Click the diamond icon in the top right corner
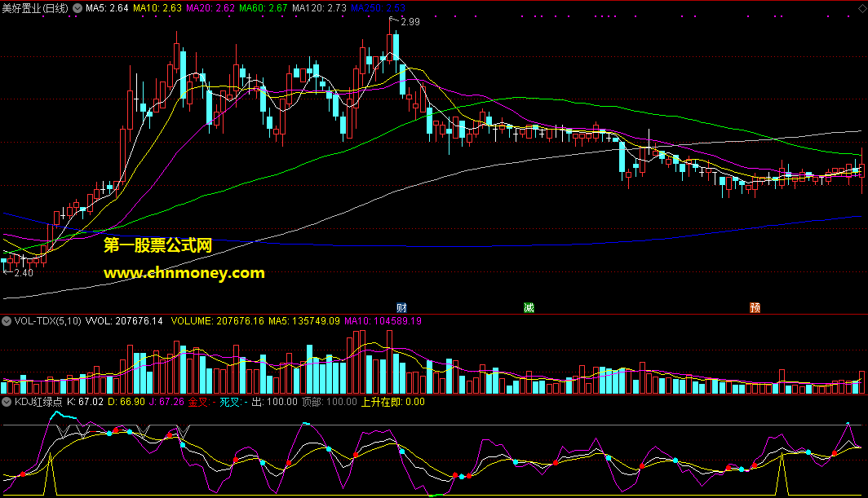Viewport: 868px width, 498px height. 862,8
